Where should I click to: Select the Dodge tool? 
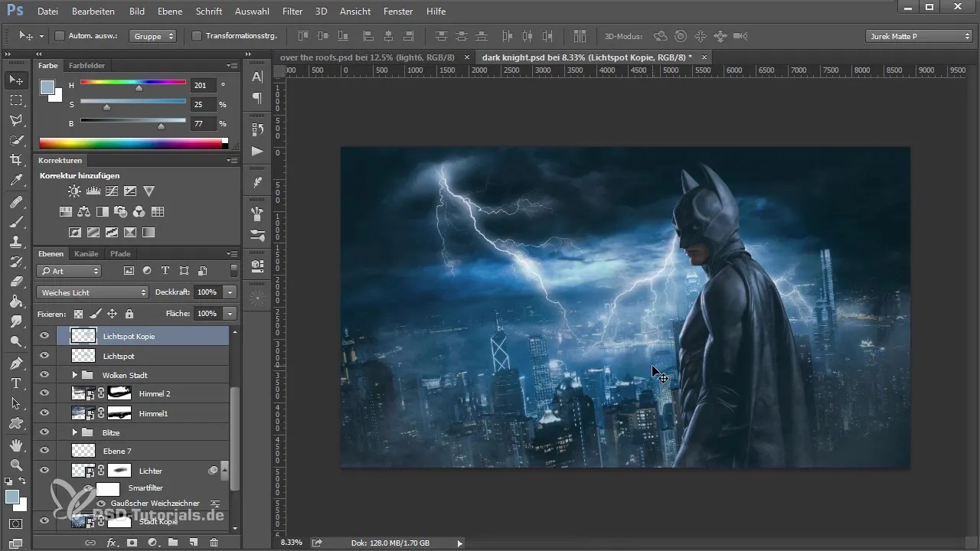pos(15,341)
